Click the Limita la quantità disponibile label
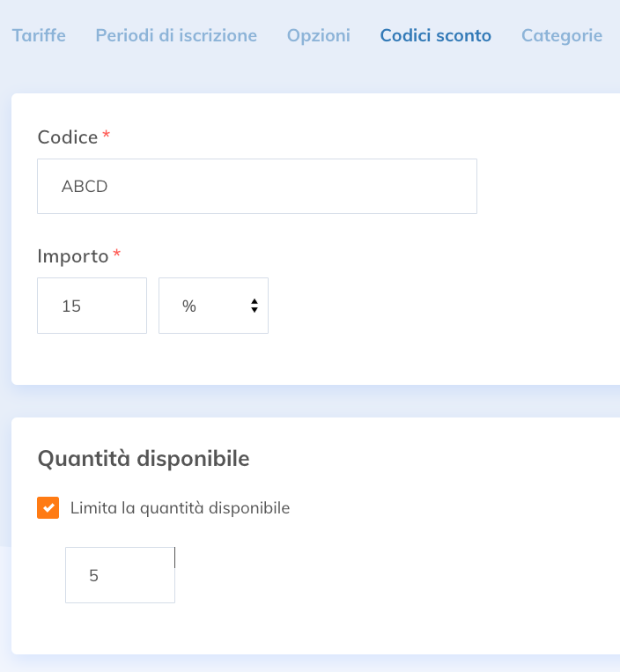This screenshot has width=620, height=672. click(180, 508)
